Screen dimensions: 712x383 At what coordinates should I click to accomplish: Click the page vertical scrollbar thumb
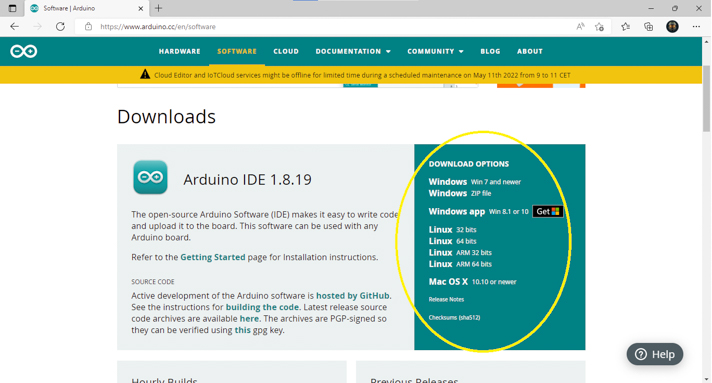click(706, 99)
